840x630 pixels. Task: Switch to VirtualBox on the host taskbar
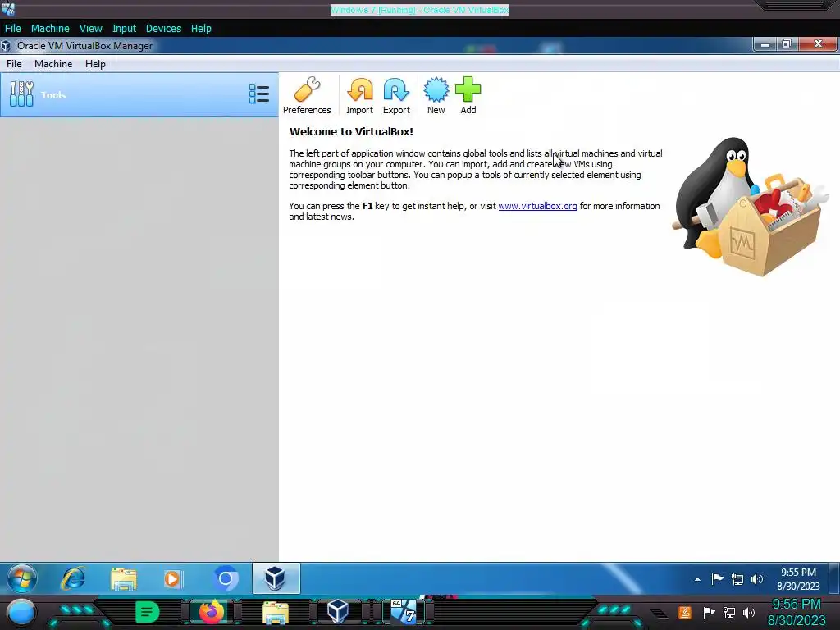[x=338, y=612]
